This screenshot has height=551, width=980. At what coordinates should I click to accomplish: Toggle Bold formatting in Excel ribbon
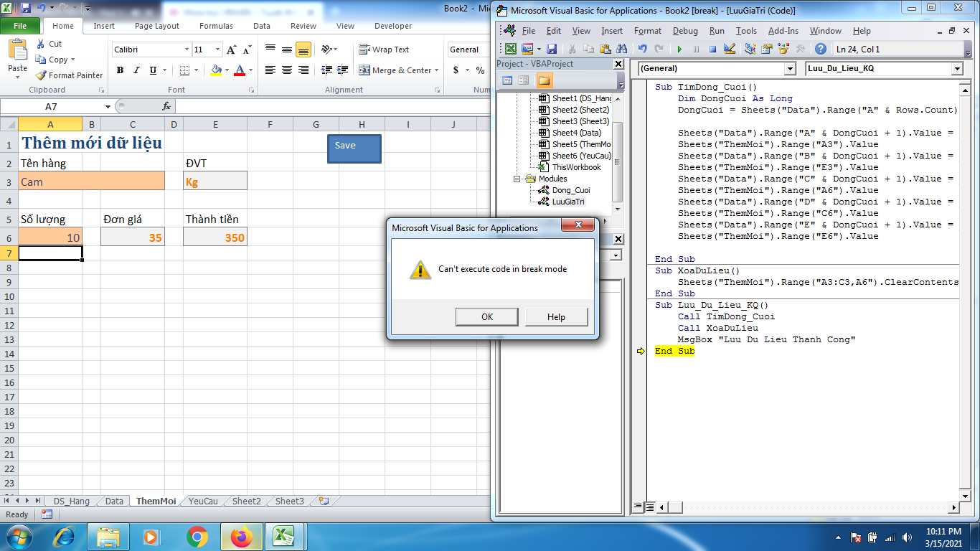(120, 70)
